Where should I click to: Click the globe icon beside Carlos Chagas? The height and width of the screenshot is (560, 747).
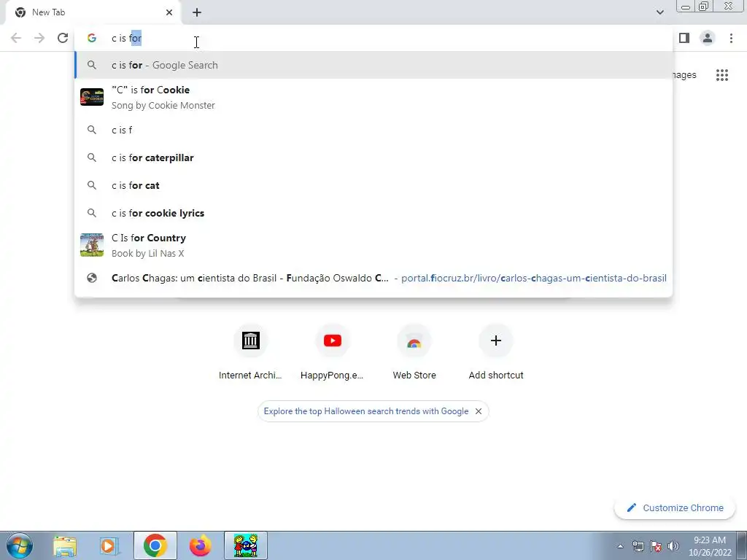tap(92, 278)
